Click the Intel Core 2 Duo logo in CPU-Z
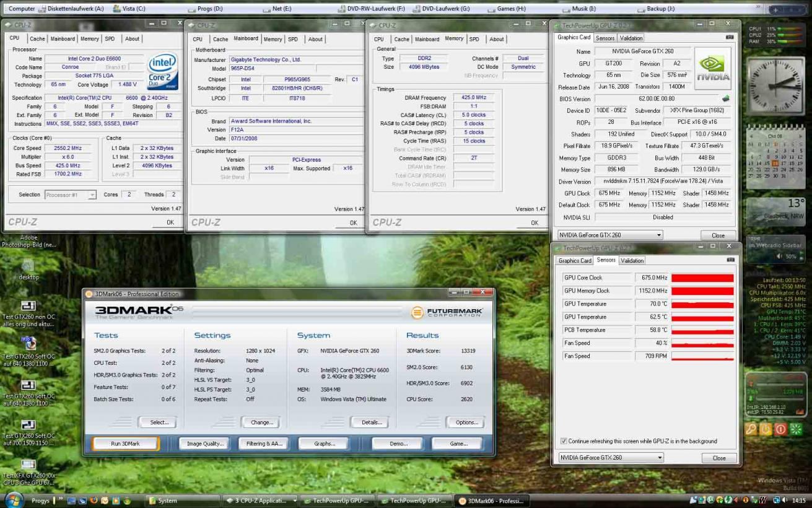 (164, 71)
